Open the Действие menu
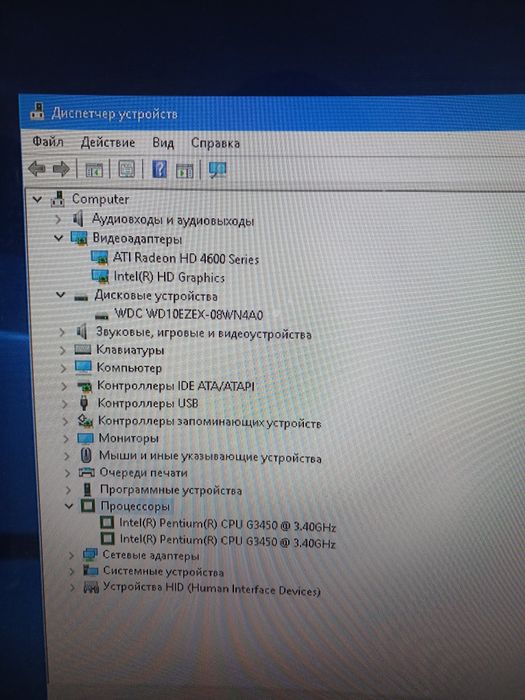Screen dimensions: 525x700 tap(108, 142)
